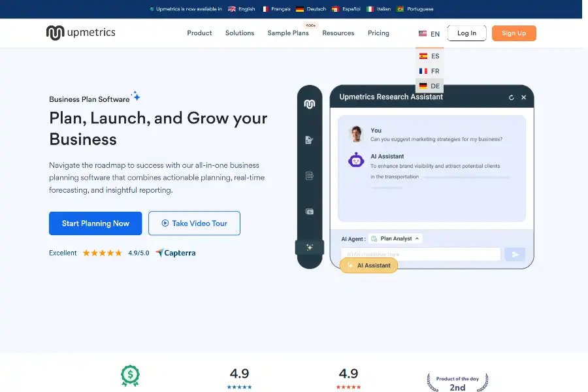The image size is (588, 392).
Task: Go to the Pricing page
Action: coord(378,33)
